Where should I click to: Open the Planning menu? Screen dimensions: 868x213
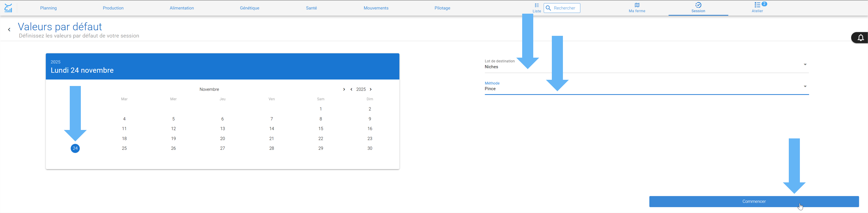click(49, 8)
